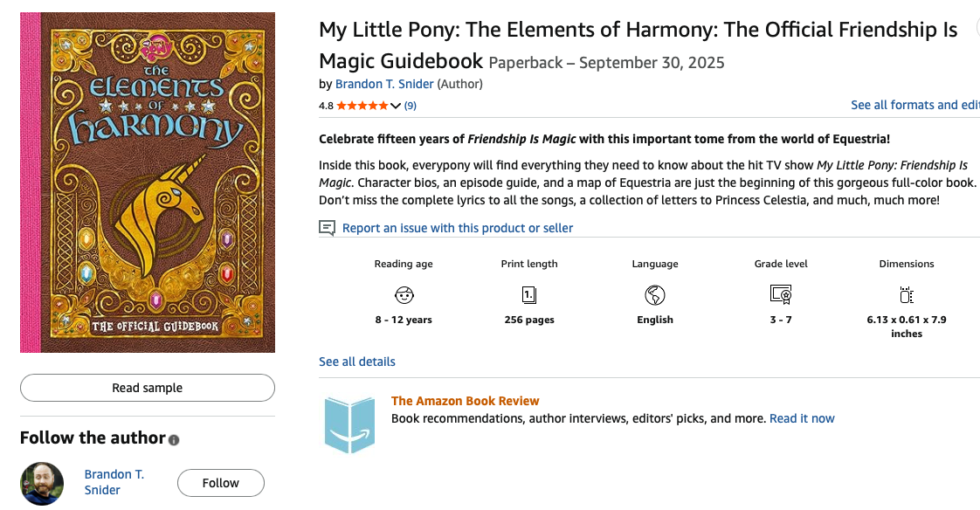The image size is (980, 510).
Task: Expand See all details link
Action: [357, 362]
